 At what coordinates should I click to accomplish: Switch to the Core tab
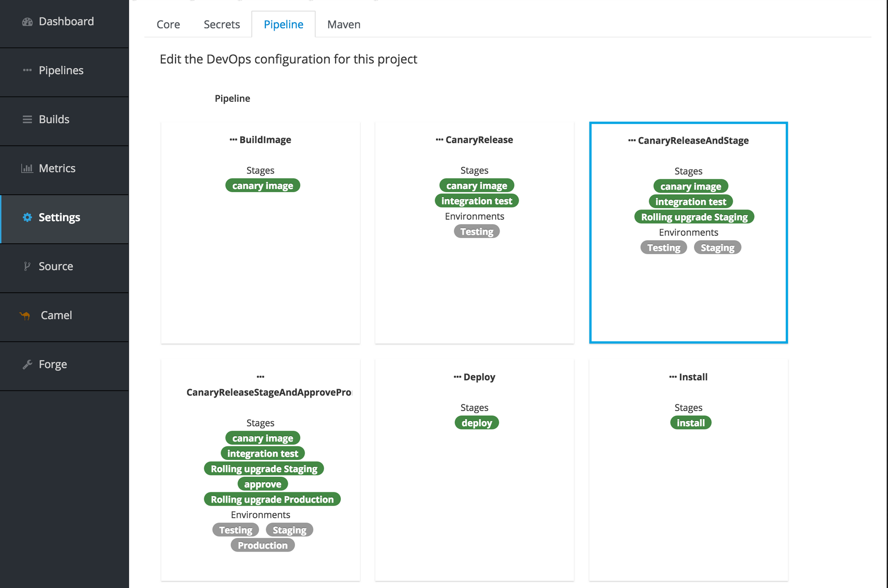(x=168, y=24)
